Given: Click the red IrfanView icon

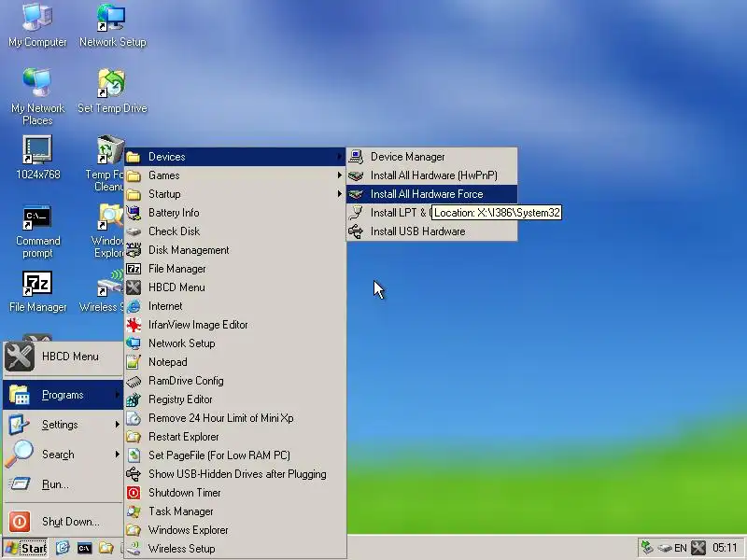Looking at the screenshot, I should click(x=134, y=325).
